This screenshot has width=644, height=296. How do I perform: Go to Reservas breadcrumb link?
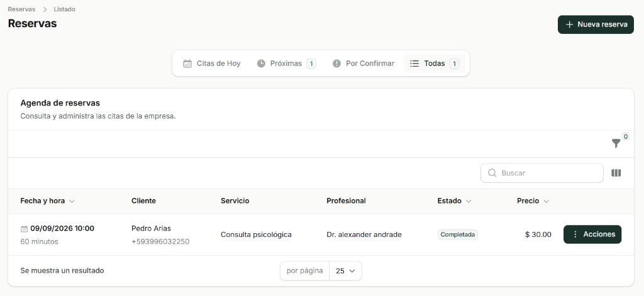pyautogui.click(x=21, y=9)
